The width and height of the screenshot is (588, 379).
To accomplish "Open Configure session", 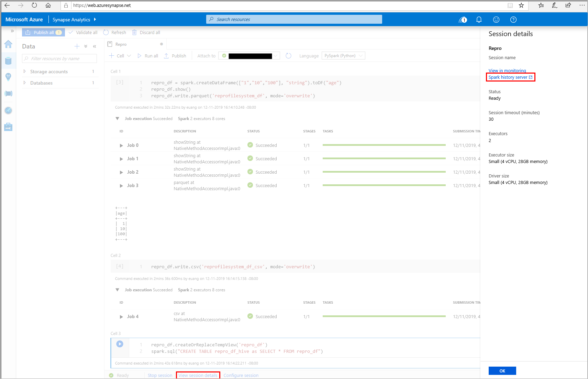I will click(241, 375).
